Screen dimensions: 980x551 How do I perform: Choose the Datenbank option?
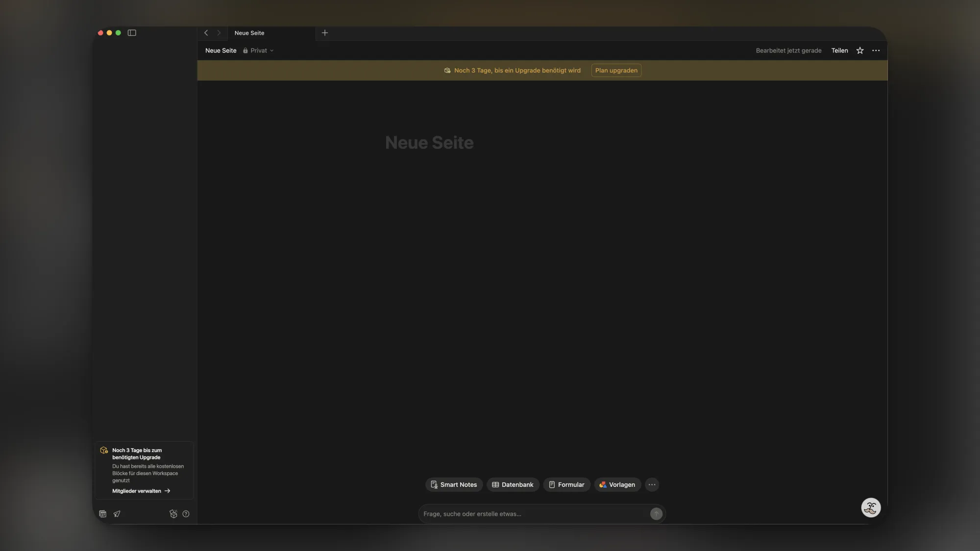(513, 484)
